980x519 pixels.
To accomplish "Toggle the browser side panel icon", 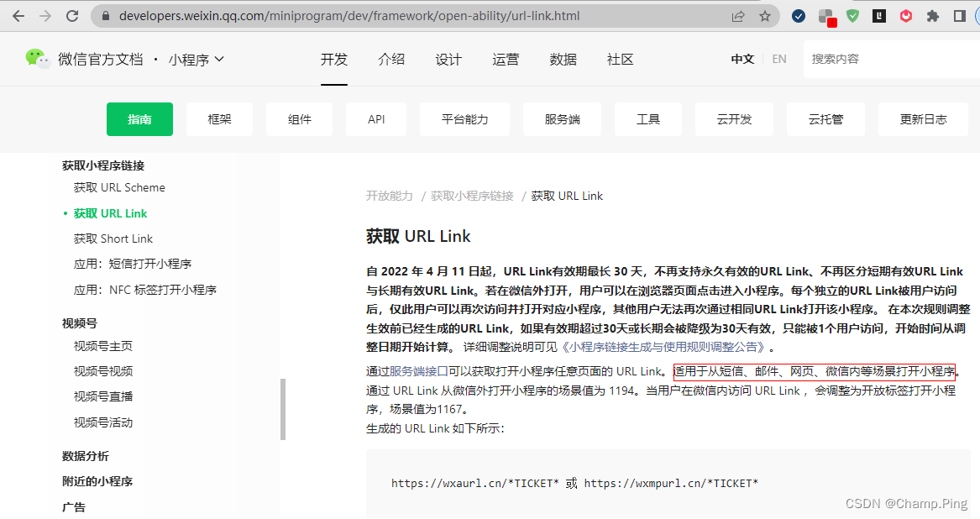I will click(959, 16).
